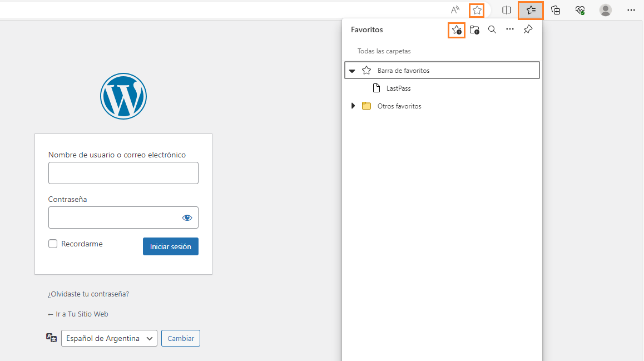The image size is (644, 361).
Task: Check the Recordarme checkbox
Action: (x=53, y=244)
